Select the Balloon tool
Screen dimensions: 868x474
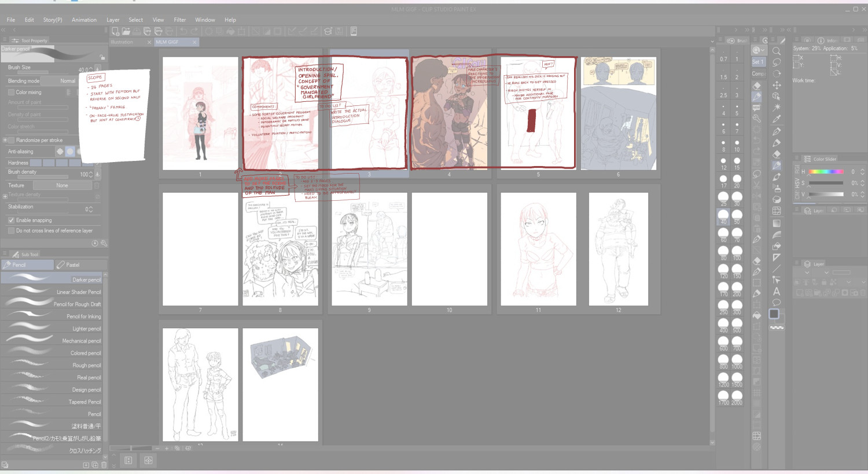click(777, 303)
